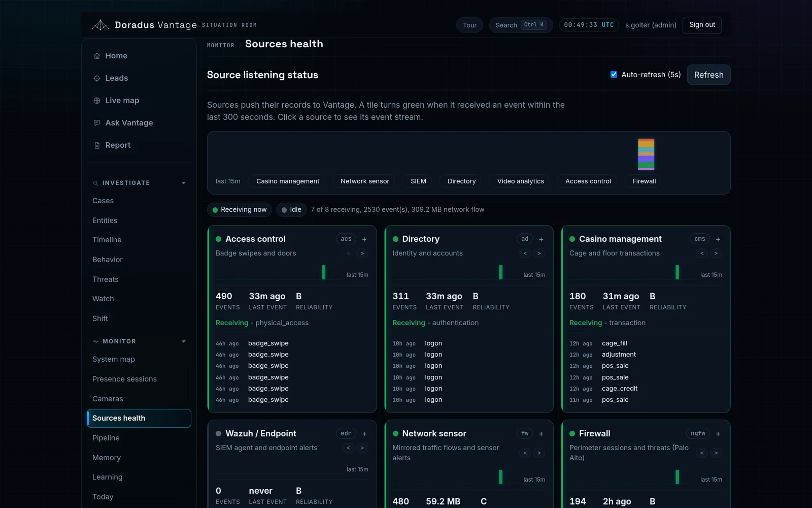Expand Casino management tile with plus icon

tap(718, 239)
